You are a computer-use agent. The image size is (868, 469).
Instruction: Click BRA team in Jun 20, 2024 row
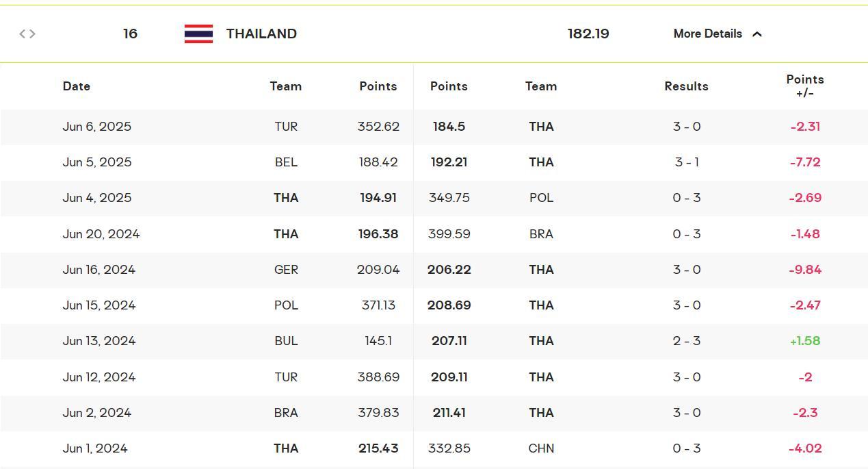(x=541, y=234)
